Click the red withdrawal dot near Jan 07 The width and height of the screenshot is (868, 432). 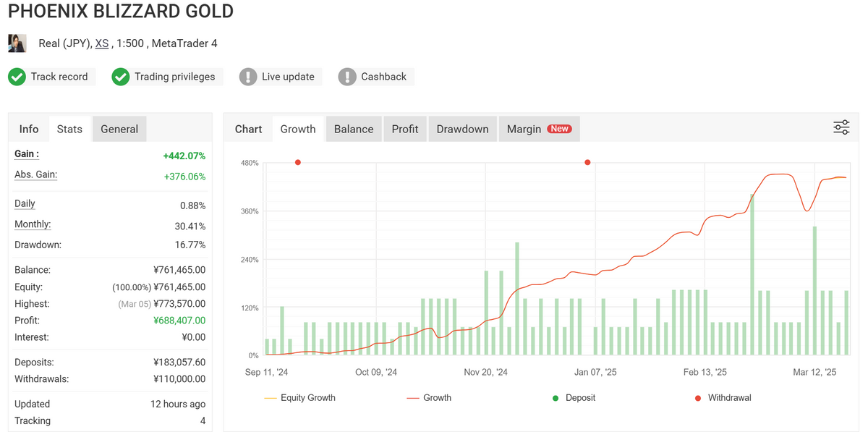[587, 162]
